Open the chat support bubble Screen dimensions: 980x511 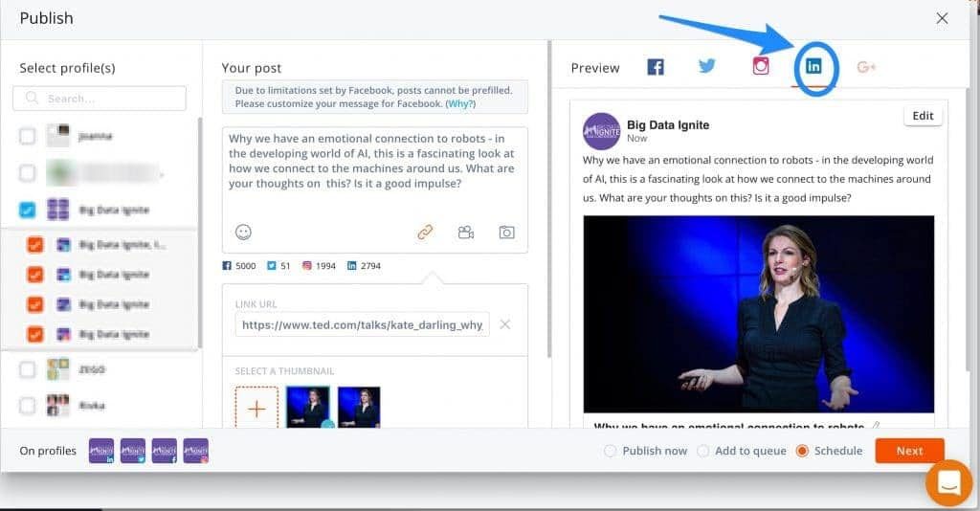[948, 483]
